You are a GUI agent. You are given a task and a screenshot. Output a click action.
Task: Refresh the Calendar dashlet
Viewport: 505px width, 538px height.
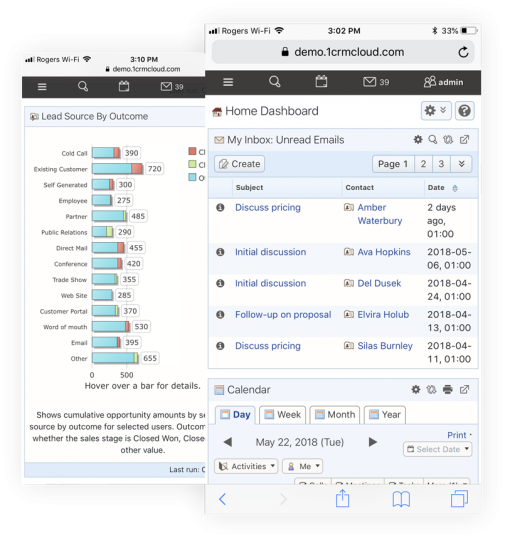431,389
